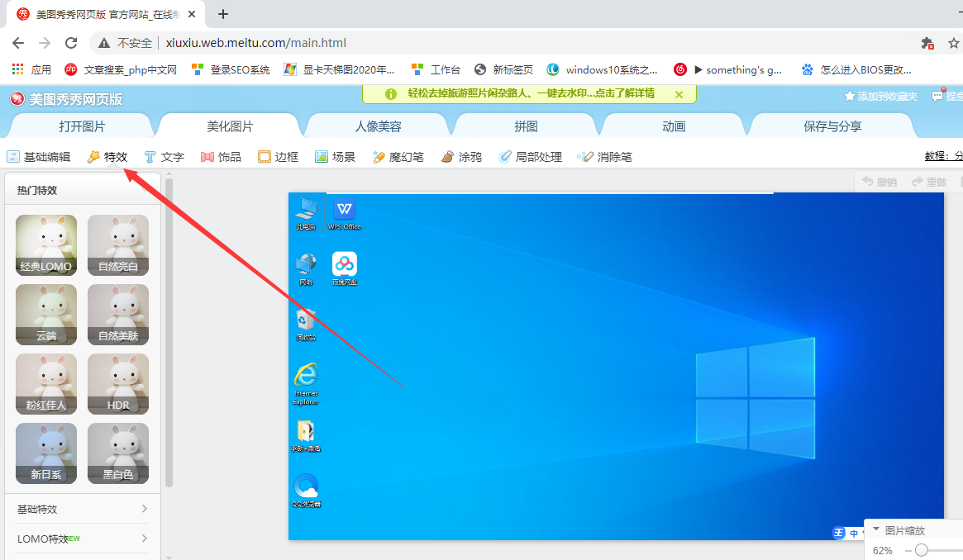Viewport: 963px width, 560px height.
Task: Click 添加到收藏夹 add to favorites
Action: point(881,97)
